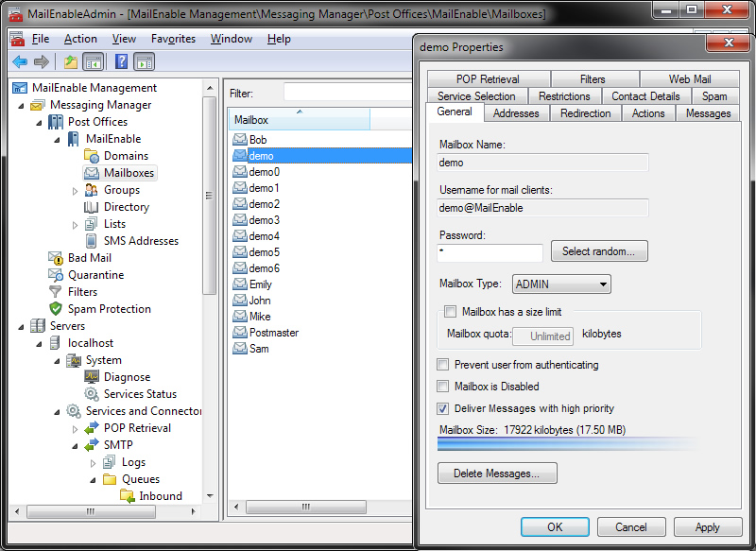Viewport: 756px width, 551px height.
Task: Select the Quarantine node icon
Action: [x=56, y=275]
